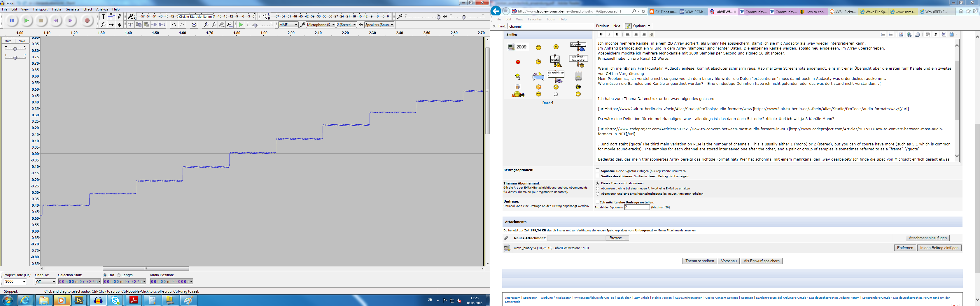Select the Zoom (magnifier) tool

[103, 25]
